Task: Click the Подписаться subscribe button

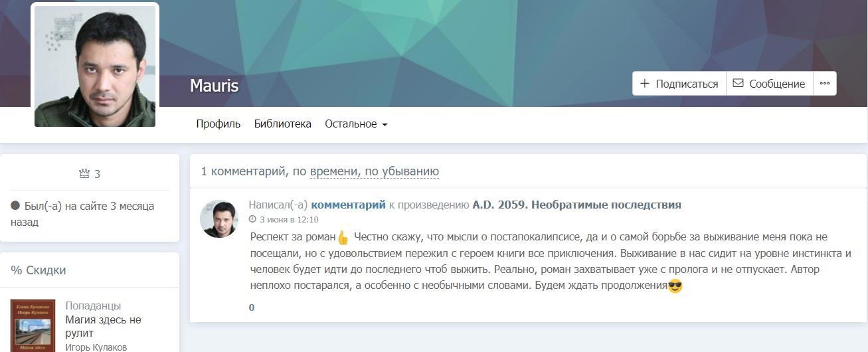Action: click(679, 84)
